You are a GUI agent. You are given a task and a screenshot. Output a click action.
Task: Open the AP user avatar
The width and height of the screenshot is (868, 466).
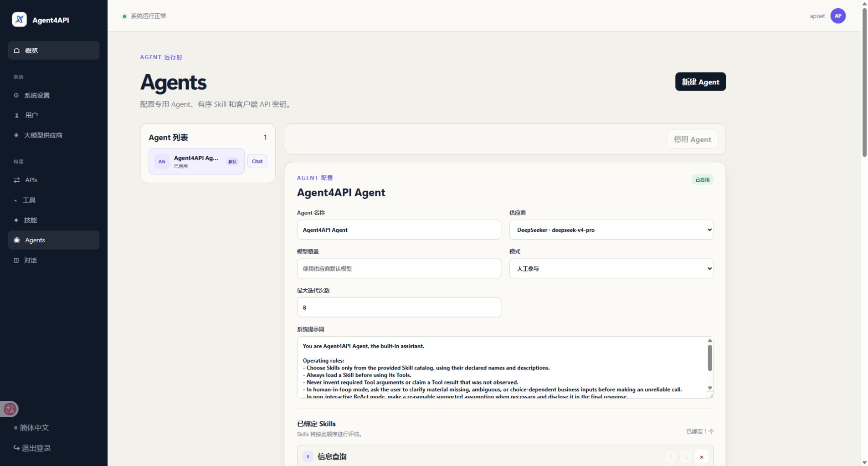click(838, 16)
